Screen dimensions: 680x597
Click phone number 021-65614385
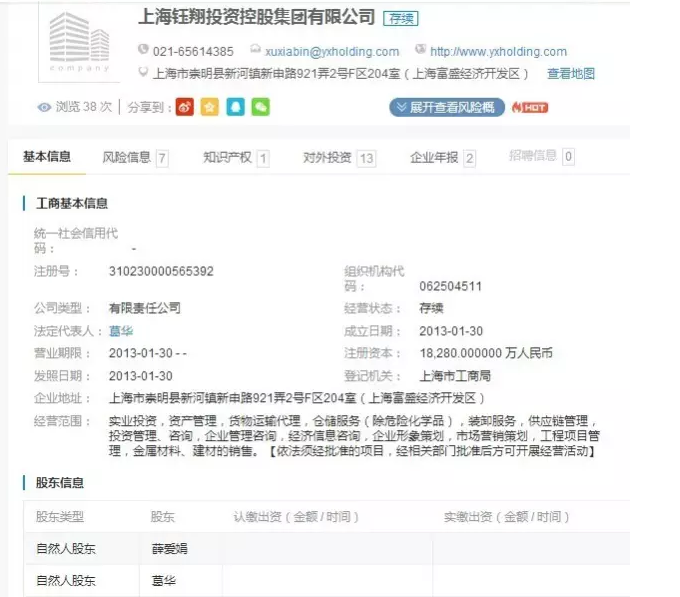193,52
